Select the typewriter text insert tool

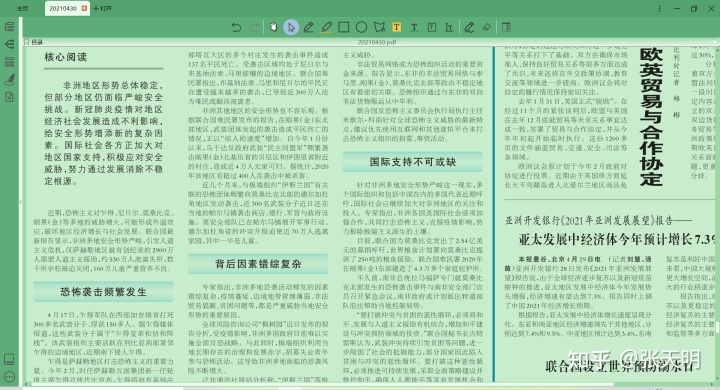(449, 28)
